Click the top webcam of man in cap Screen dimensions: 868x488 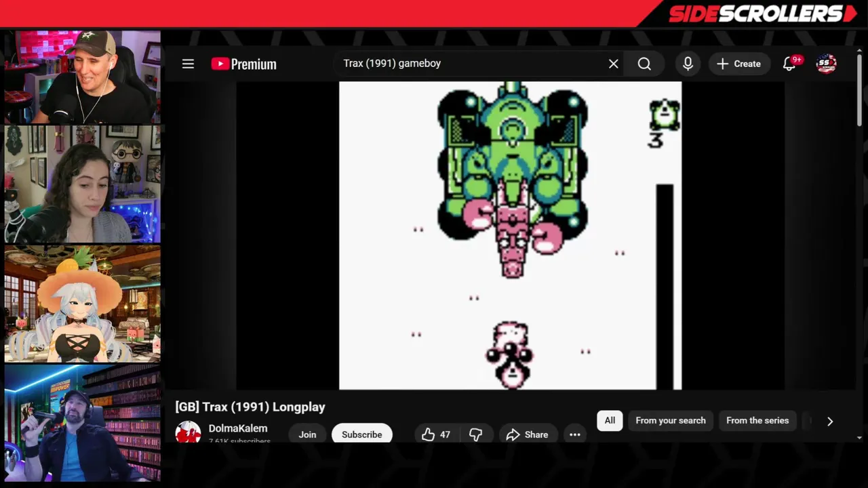pos(82,77)
